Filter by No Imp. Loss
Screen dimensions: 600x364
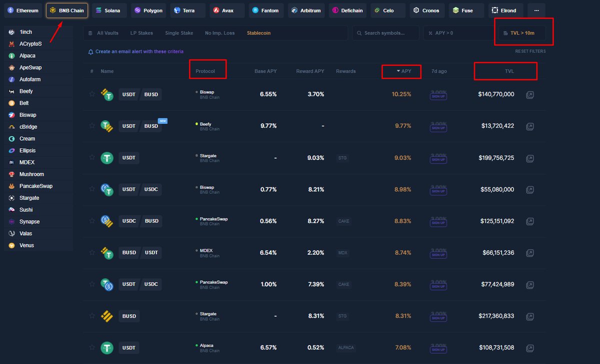coord(219,33)
